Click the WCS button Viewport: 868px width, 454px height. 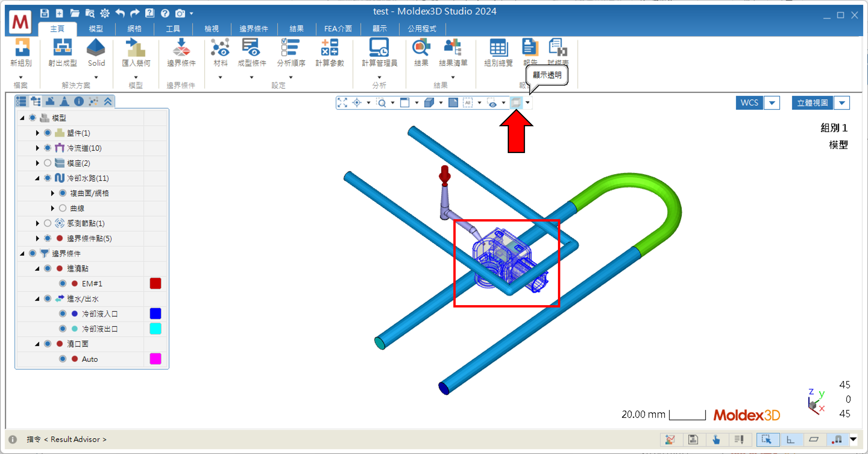tap(749, 103)
